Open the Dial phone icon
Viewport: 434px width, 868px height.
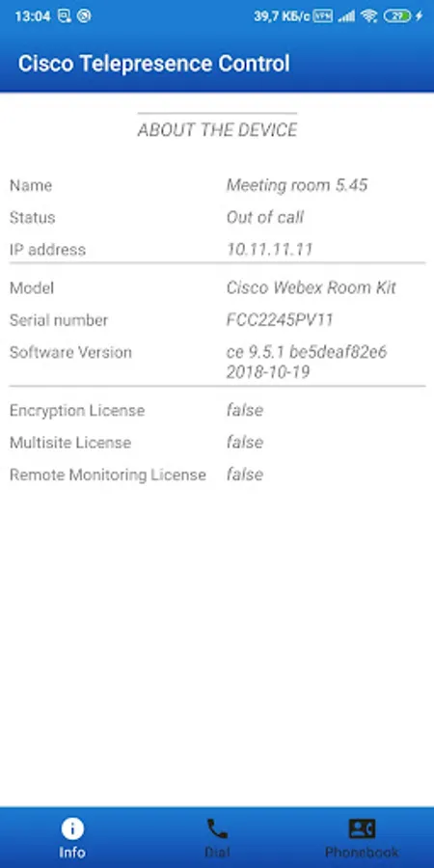pos(217,828)
